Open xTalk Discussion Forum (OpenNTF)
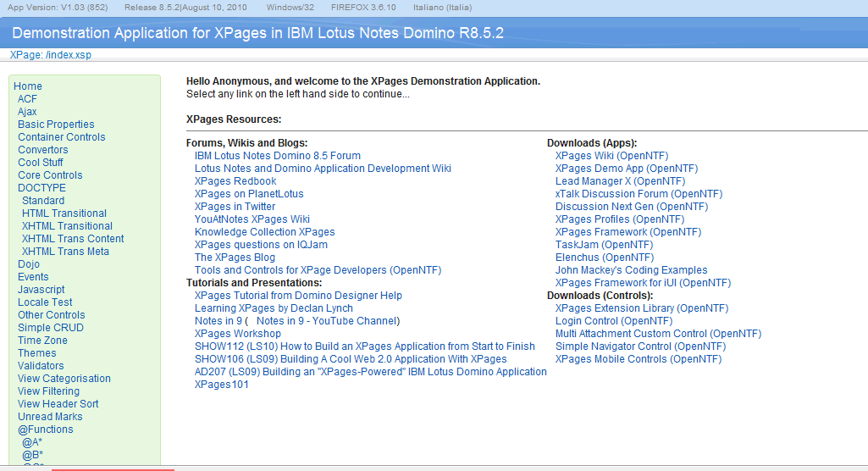This screenshot has width=868, height=471. 639,194
